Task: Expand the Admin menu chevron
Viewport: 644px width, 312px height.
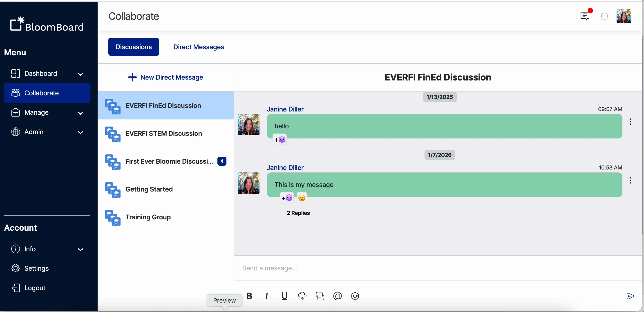Action: coord(80,132)
